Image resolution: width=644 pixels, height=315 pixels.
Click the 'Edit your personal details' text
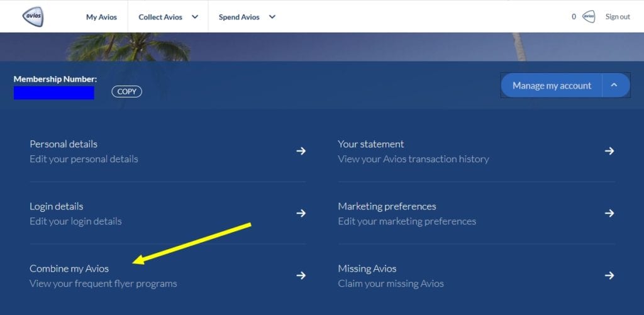point(84,159)
